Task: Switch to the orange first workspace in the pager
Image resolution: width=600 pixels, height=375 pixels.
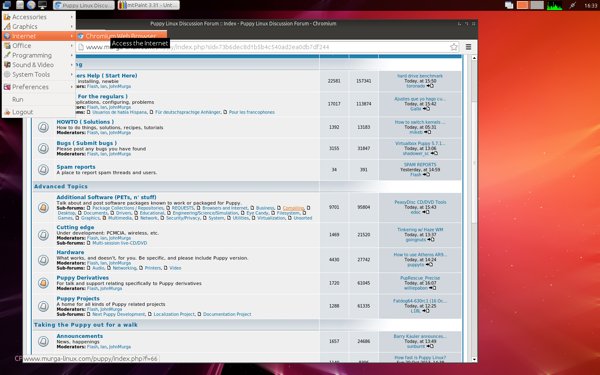Action: tap(522, 5)
